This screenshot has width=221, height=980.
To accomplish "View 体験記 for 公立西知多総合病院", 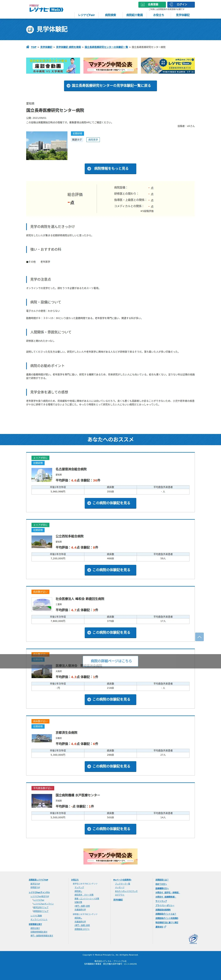I will [110, 570].
